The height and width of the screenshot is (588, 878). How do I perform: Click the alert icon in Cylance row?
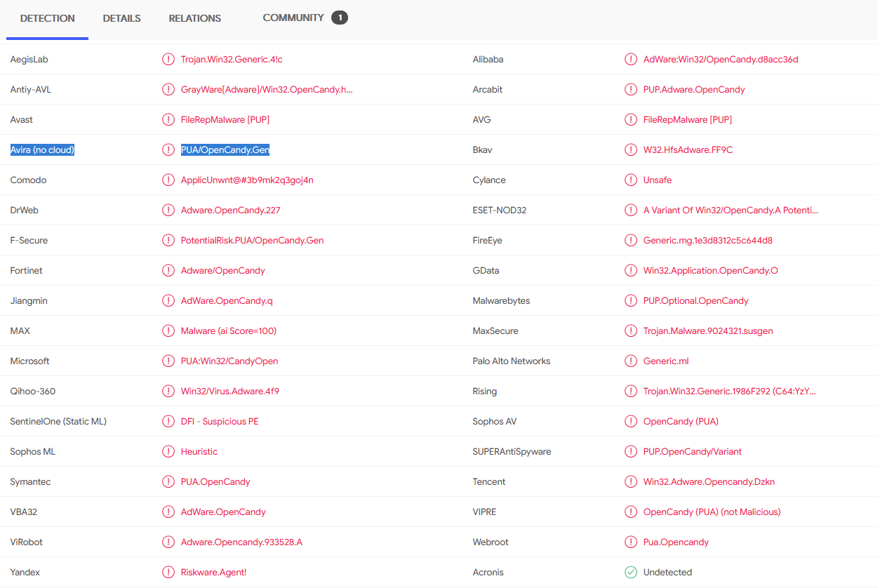coord(631,180)
